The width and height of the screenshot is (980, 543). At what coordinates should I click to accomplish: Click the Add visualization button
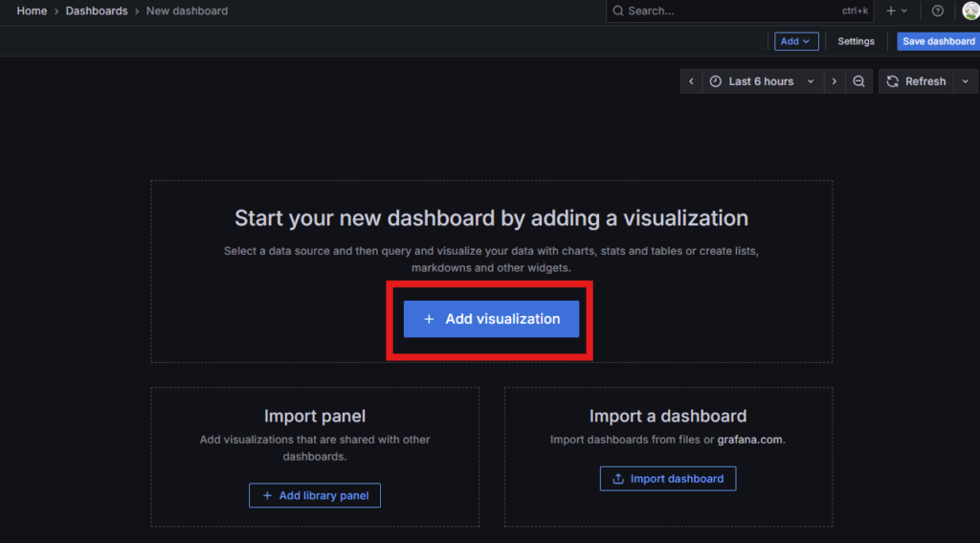(x=491, y=319)
